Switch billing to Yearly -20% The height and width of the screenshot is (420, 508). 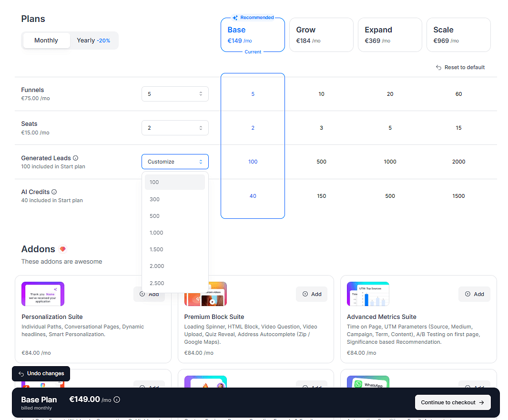coord(93,41)
